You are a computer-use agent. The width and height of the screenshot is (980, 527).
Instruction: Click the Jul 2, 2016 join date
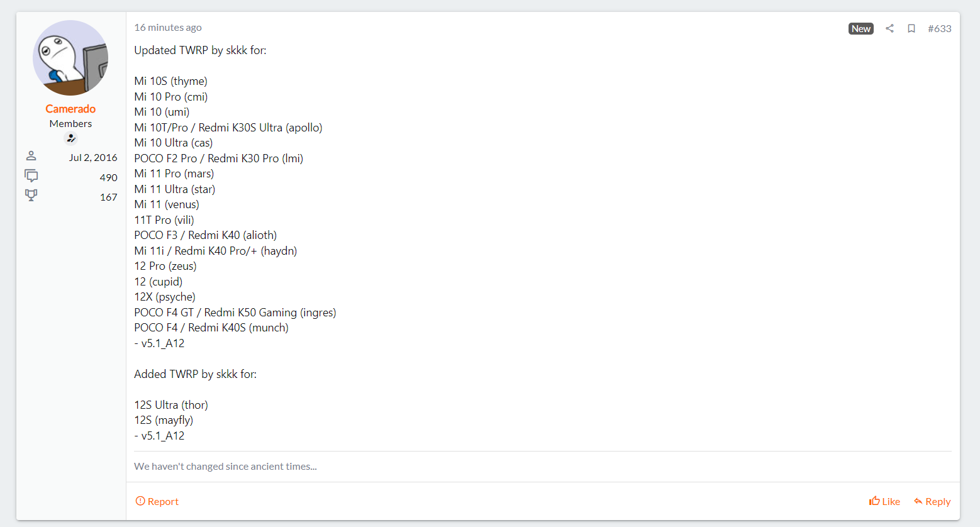[93, 157]
